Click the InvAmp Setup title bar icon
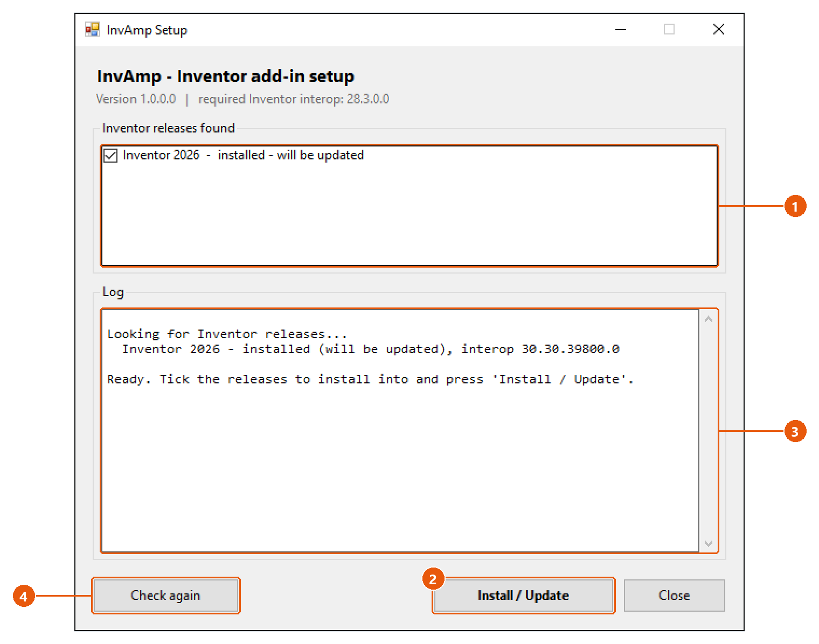This screenshot has width=819, height=644. point(93,30)
